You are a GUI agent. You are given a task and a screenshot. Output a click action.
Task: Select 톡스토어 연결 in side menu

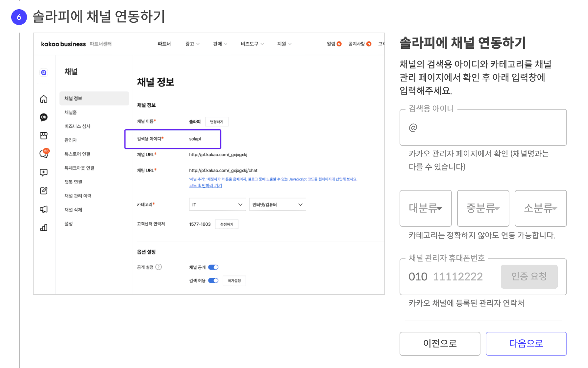(77, 154)
